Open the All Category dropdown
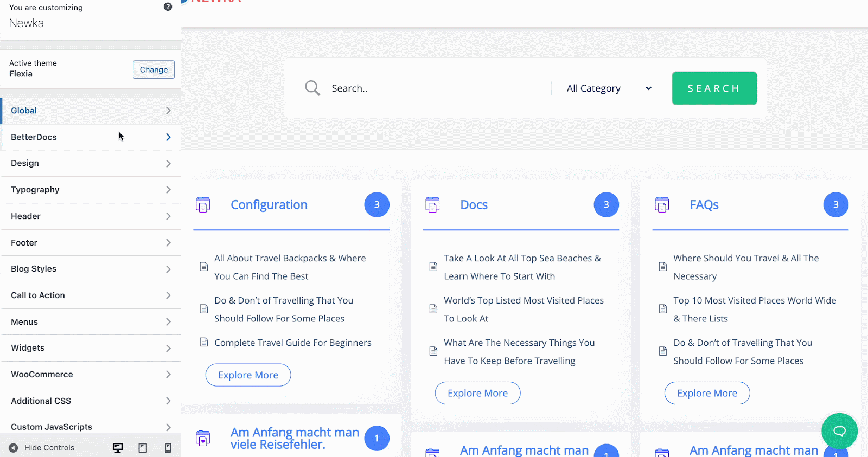This screenshot has height=457, width=868. click(x=609, y=88)
